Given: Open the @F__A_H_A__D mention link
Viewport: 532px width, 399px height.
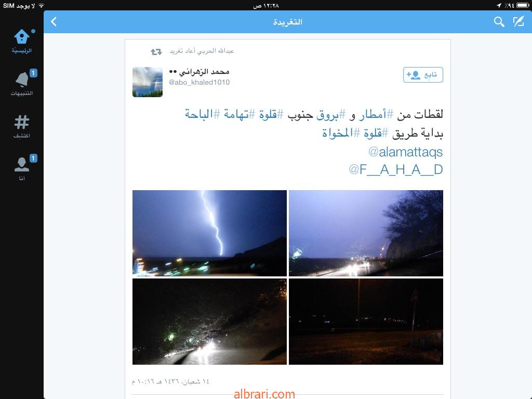Looking at the screenshot, I should click(x=396, y=169).
